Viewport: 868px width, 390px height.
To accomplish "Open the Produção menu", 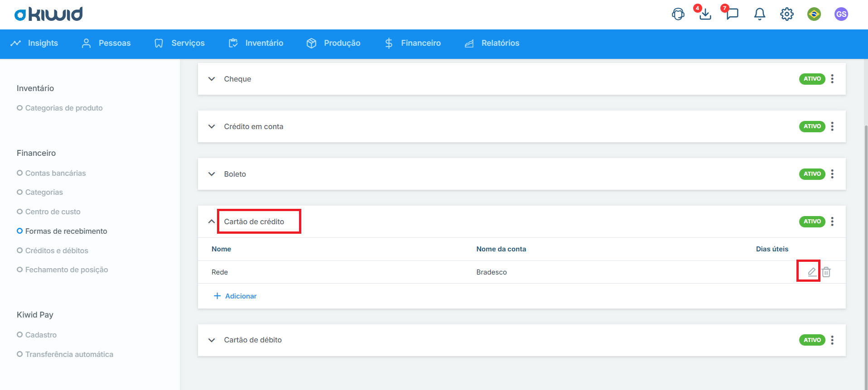I will click(x=333, y=43).
